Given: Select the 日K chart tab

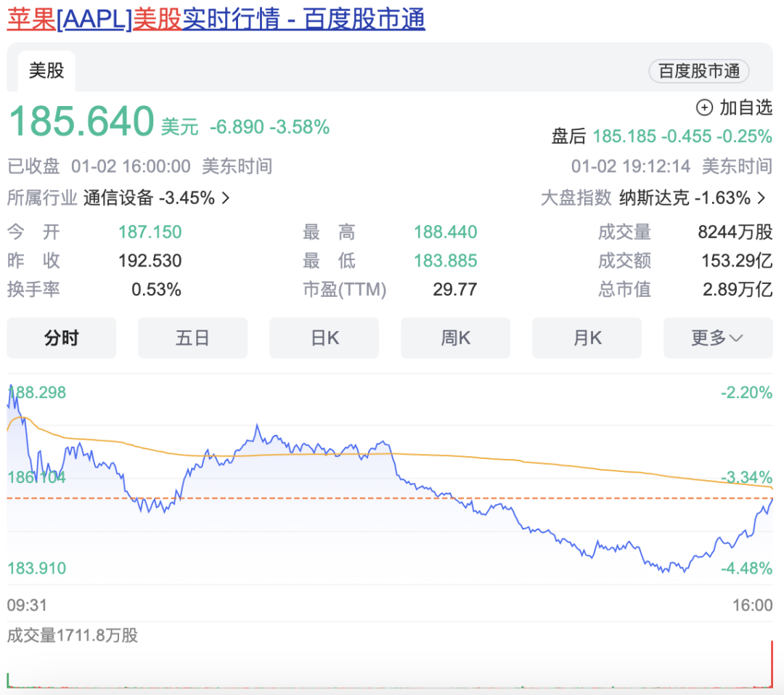Looking at the screenshot, I should coord(324,338).
